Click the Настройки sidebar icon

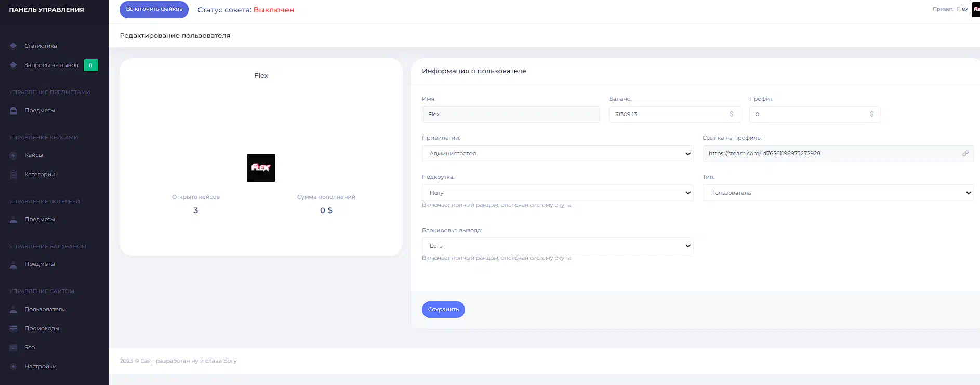point(14,367)
